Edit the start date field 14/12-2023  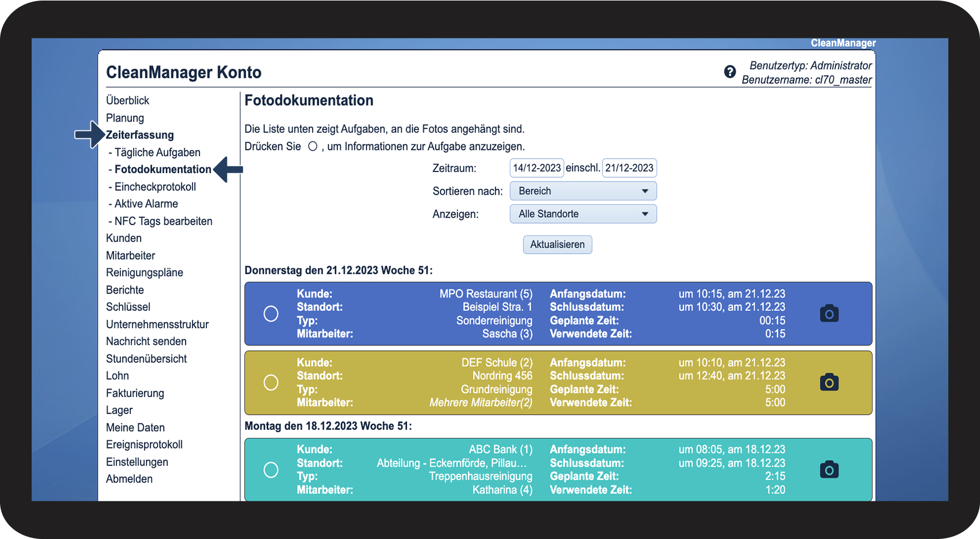[x=536, y=168]
